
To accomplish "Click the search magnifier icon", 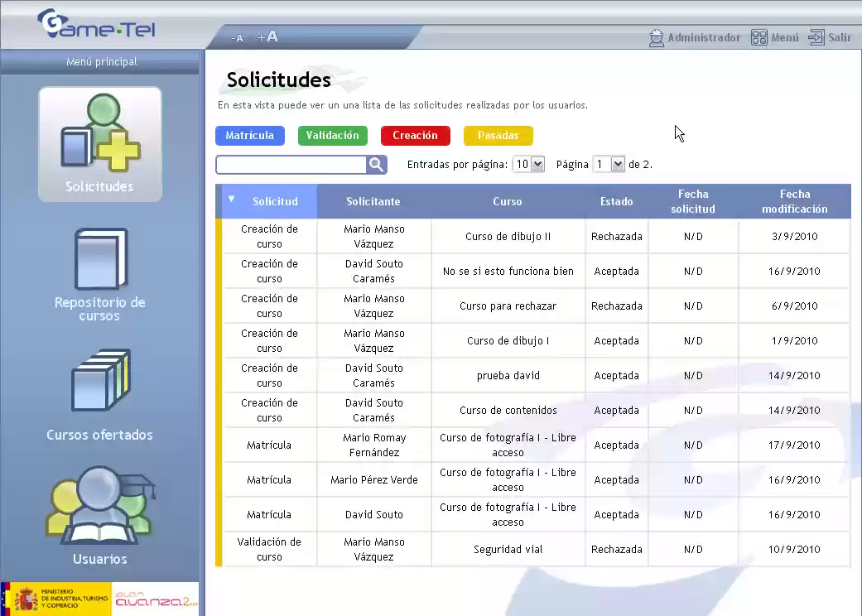I will [377, 164].
